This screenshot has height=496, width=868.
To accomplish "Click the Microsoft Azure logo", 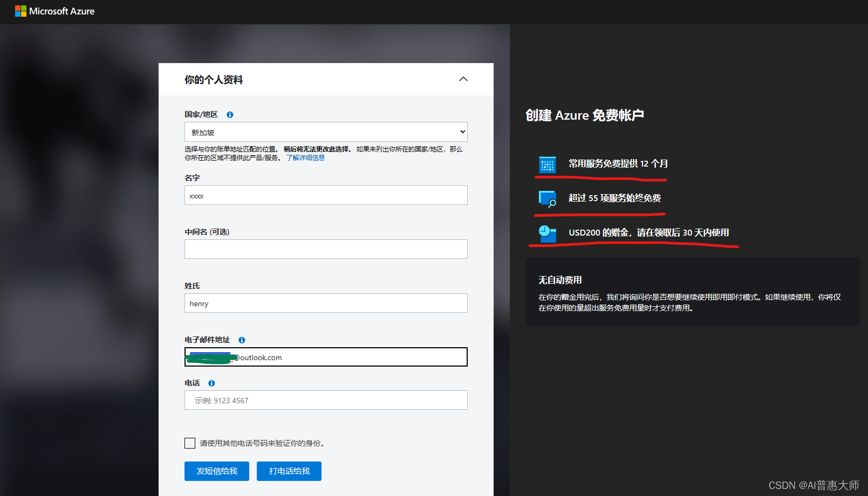I will coord(54,11).
